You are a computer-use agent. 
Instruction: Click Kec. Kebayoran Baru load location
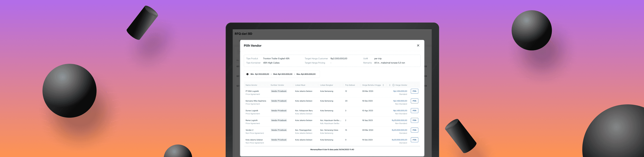click(304, 111)
